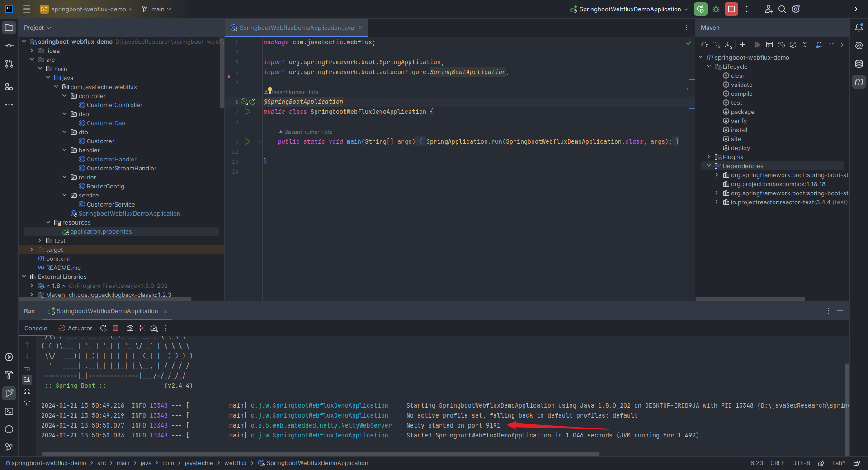This screenshot has height=470, width=868.
Task: Click Maven panel horizontal scrollbar
Action: pyautogui.click(x=750, y=299)
